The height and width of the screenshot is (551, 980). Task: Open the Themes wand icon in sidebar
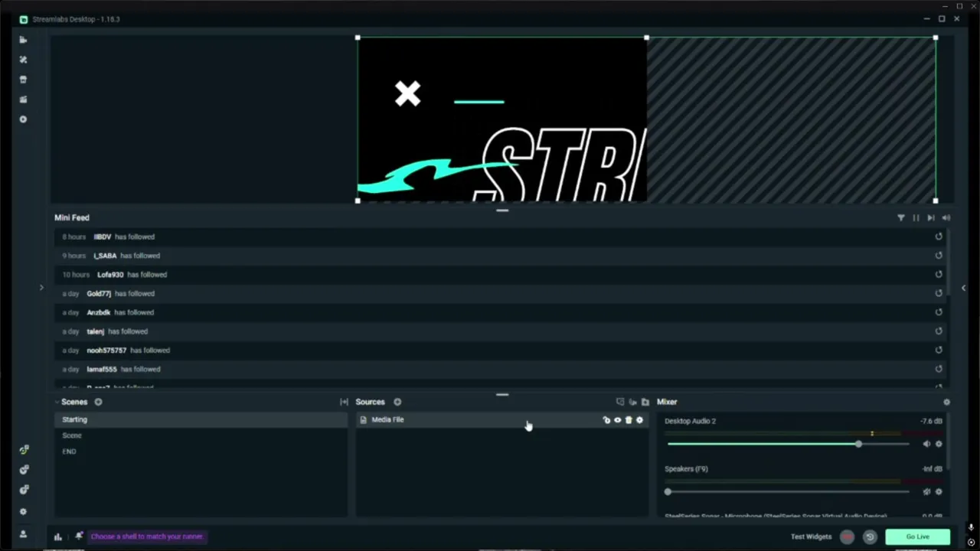pos(23,60)
